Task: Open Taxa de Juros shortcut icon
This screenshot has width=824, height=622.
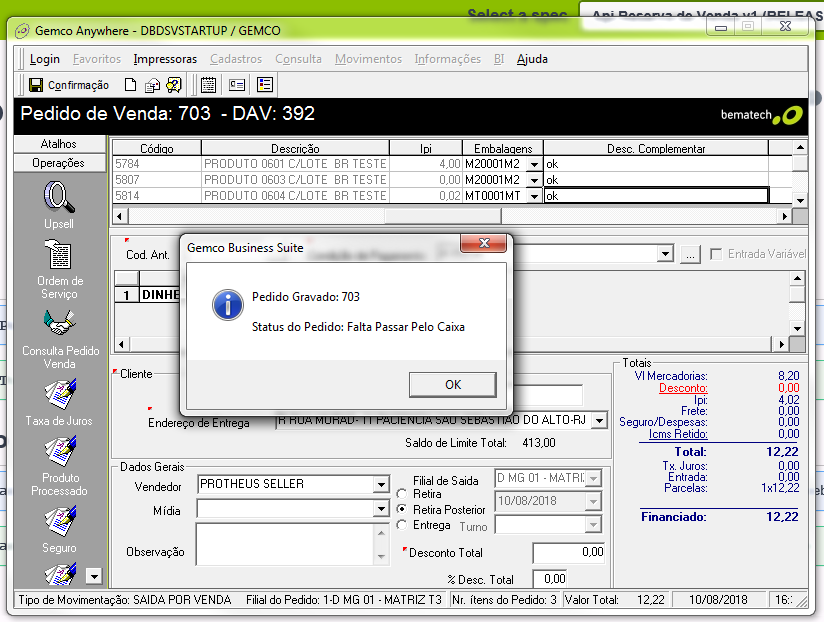Action: coord(60,394)
